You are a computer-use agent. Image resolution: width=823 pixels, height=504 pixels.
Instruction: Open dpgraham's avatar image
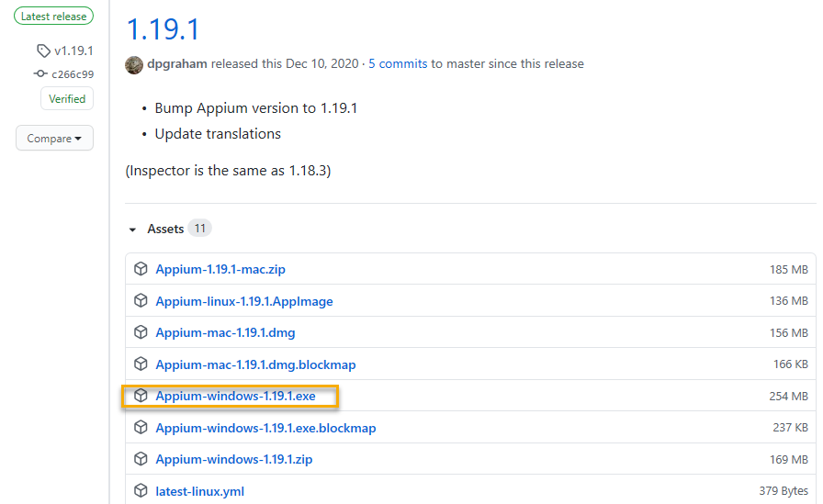pos(134,64)
